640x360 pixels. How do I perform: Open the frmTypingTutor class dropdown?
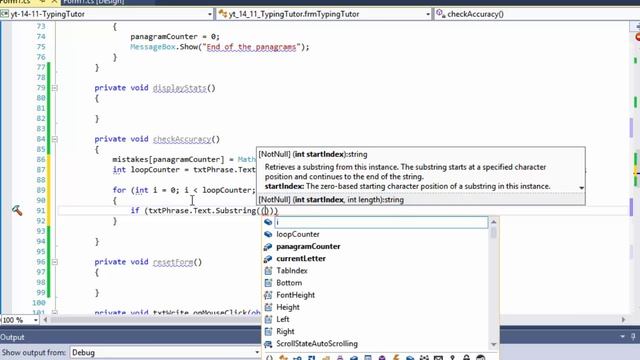click(427, 14)
